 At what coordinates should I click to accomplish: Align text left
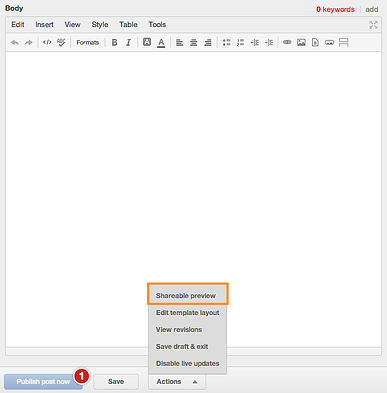[179, 42]
